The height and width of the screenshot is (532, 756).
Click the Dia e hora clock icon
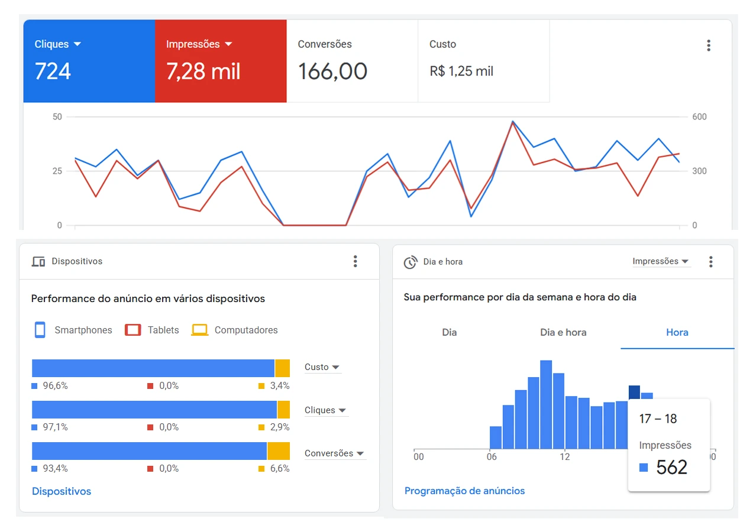coord(411,262)
